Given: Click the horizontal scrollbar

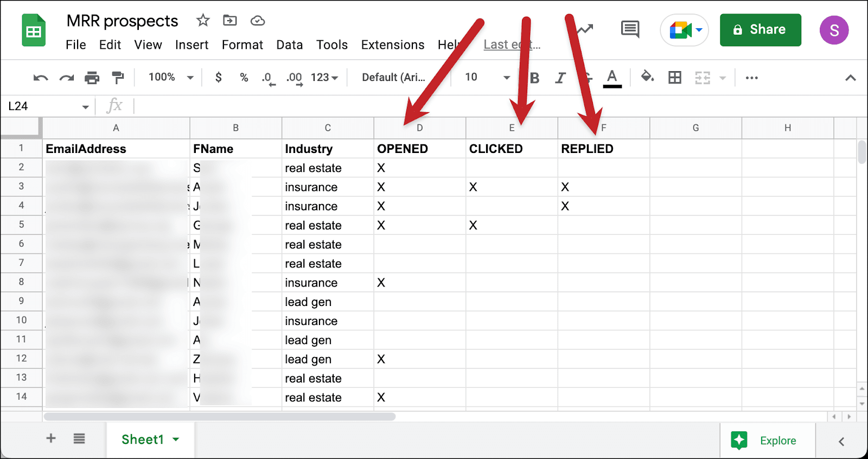Looking at the screenshot, I should pos(220,417).
